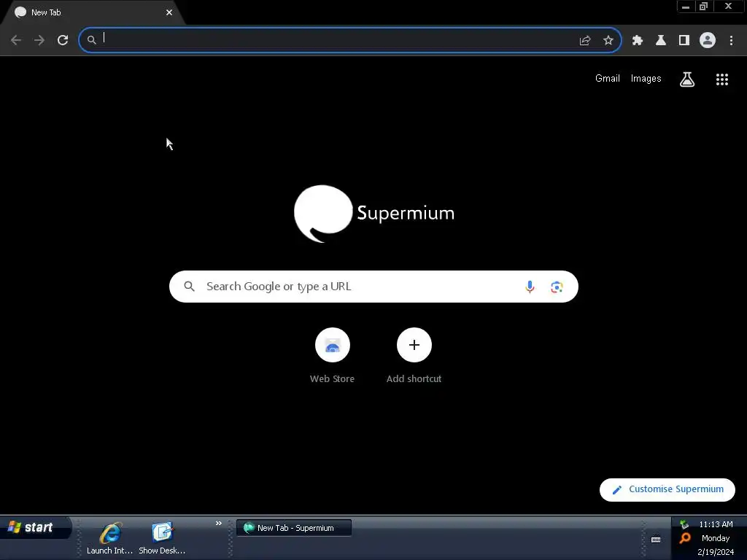Click magnifier icon inside page search box
The height and width of the screenshot is (560, 747).
pyautogui.click(x=189, y=286)
